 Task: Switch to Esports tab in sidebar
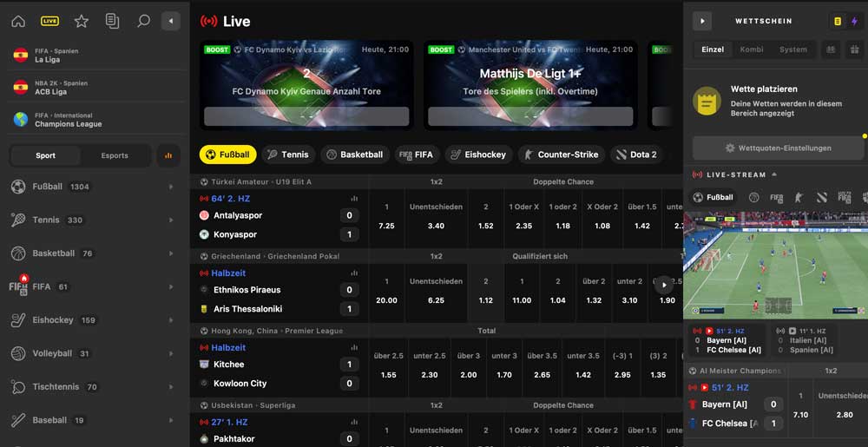click(x=115, y=155)
